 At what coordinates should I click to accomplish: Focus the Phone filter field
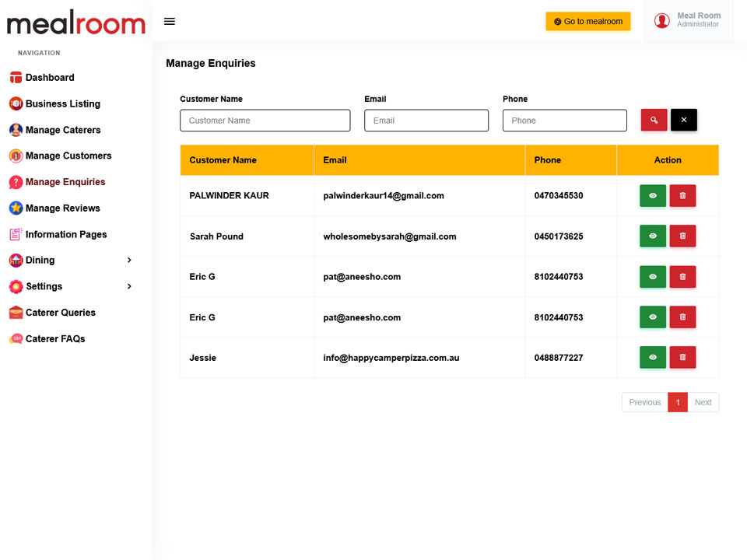tap(565, 121)
